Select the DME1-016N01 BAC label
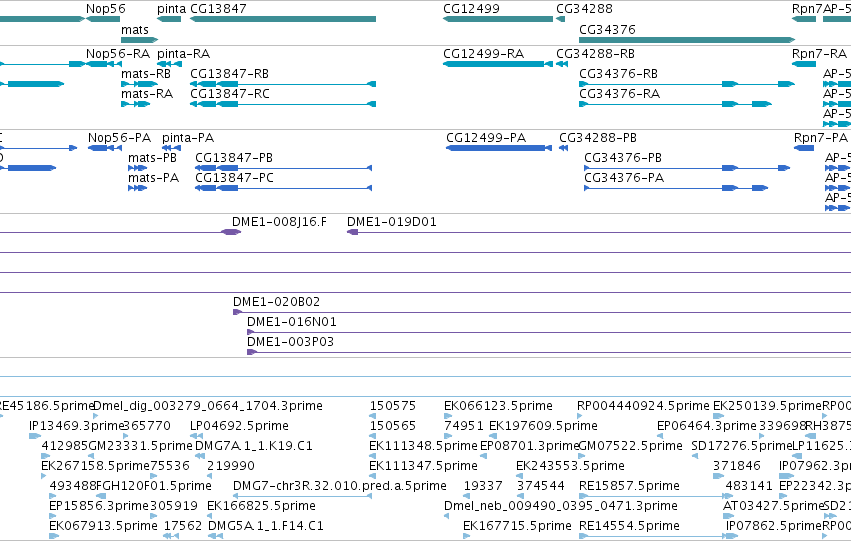The height and width of the screenshot is (541, 851). point(291,322)
